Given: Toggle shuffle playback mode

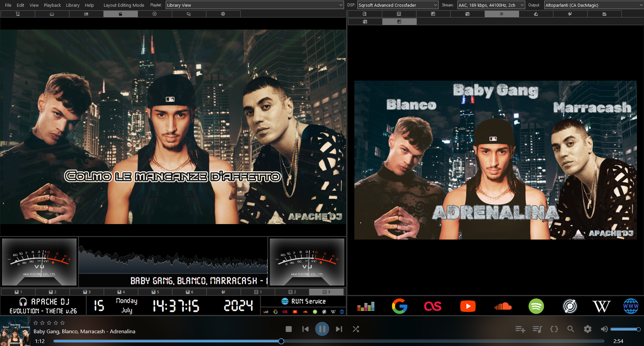Looking at the screenshot, I should click(356, 329).
